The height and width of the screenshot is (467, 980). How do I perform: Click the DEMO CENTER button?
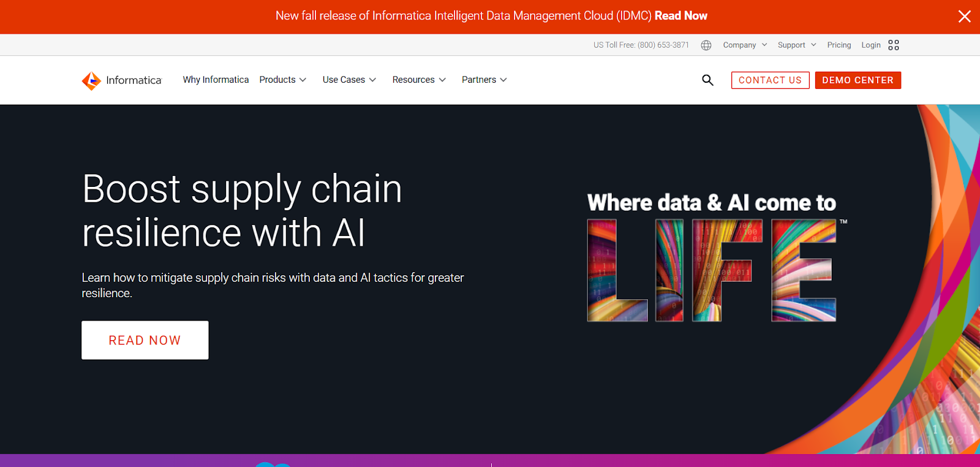[x=858, y=80]
